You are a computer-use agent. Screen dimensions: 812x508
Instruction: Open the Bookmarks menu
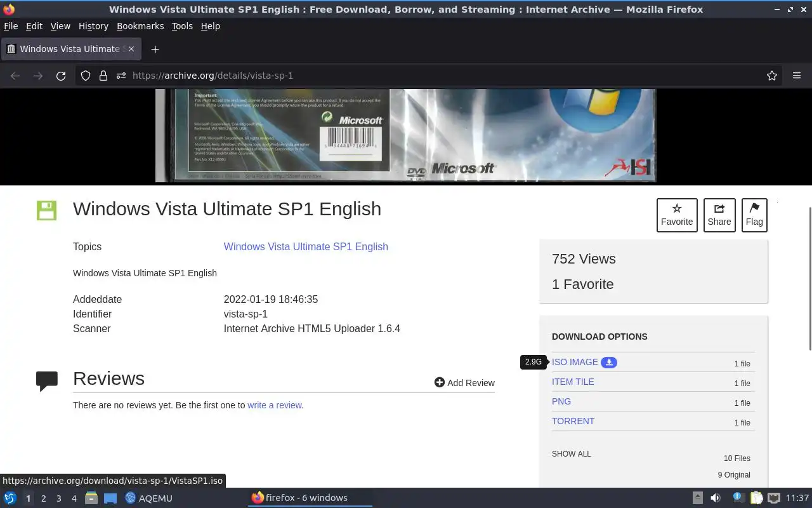tap(140, 26)
